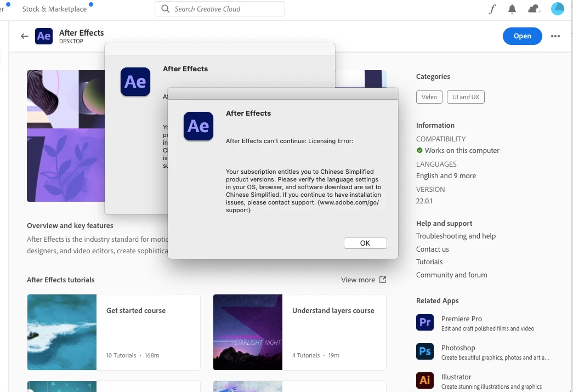Click the version number 22.0.1
573x392 pixels.
(x=424, y=201)
